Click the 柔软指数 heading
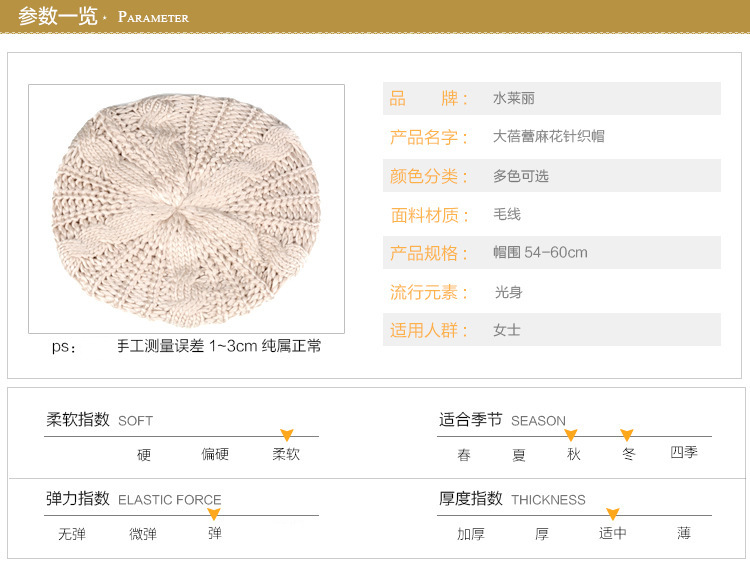Viewport: 750px width, 567px height. 78,419
